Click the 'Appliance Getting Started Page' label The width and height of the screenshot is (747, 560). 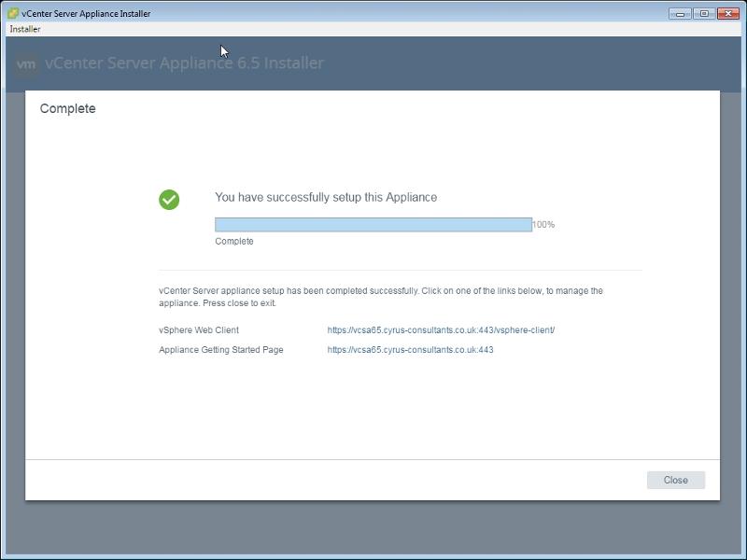coord(221,349)
